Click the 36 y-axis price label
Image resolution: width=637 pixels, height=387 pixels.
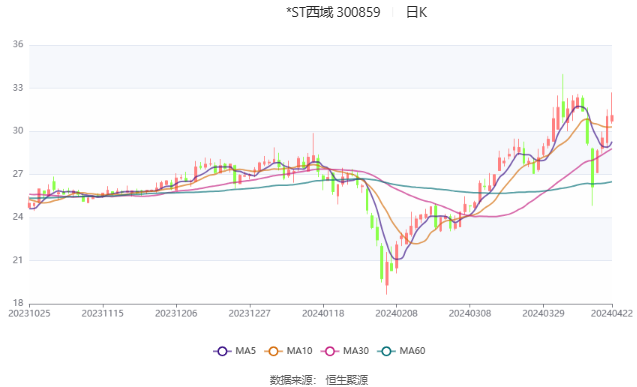(x=18, y=44)
